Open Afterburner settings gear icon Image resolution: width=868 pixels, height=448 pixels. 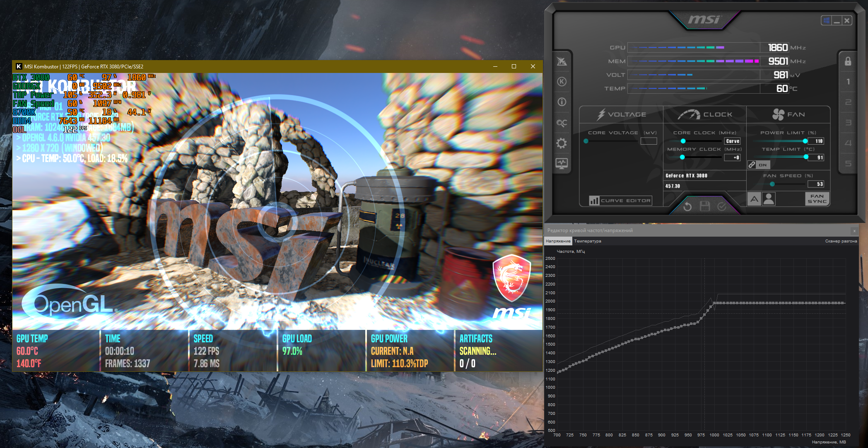tap(562, 143)
